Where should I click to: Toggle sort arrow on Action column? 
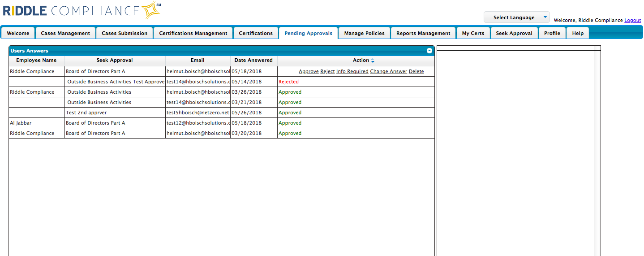[x=373, y=61]
